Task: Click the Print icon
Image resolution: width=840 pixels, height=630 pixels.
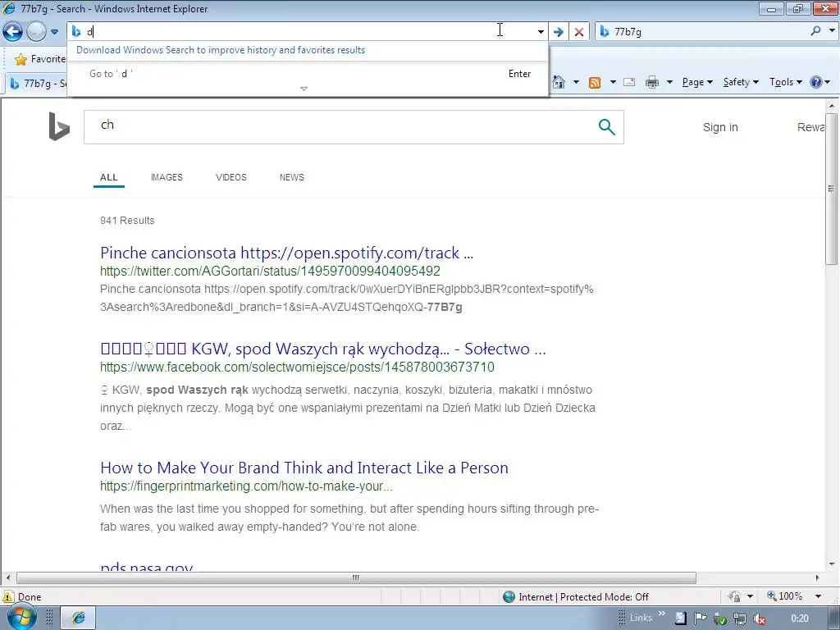Action: (x=652, y=82)
